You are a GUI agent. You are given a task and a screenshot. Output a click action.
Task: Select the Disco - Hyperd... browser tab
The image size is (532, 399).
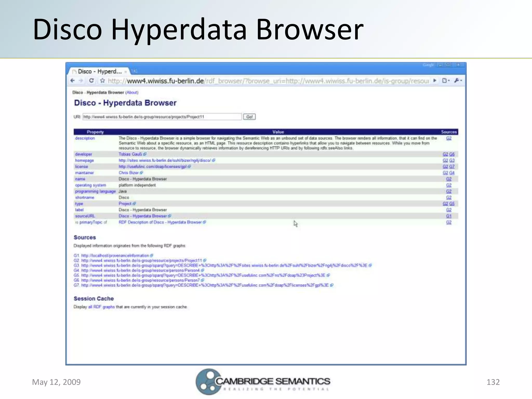(99, 71)
